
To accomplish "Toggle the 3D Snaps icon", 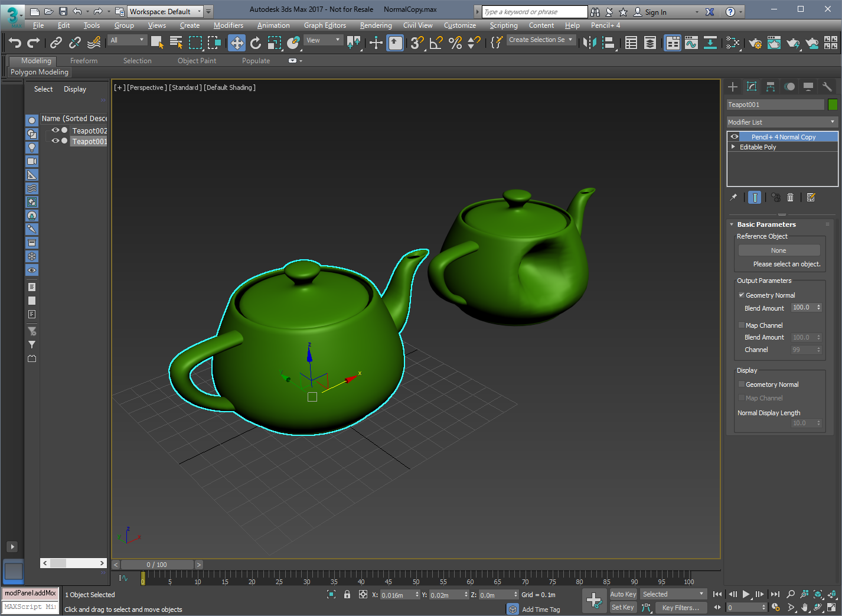I will (x=417, y=43).
